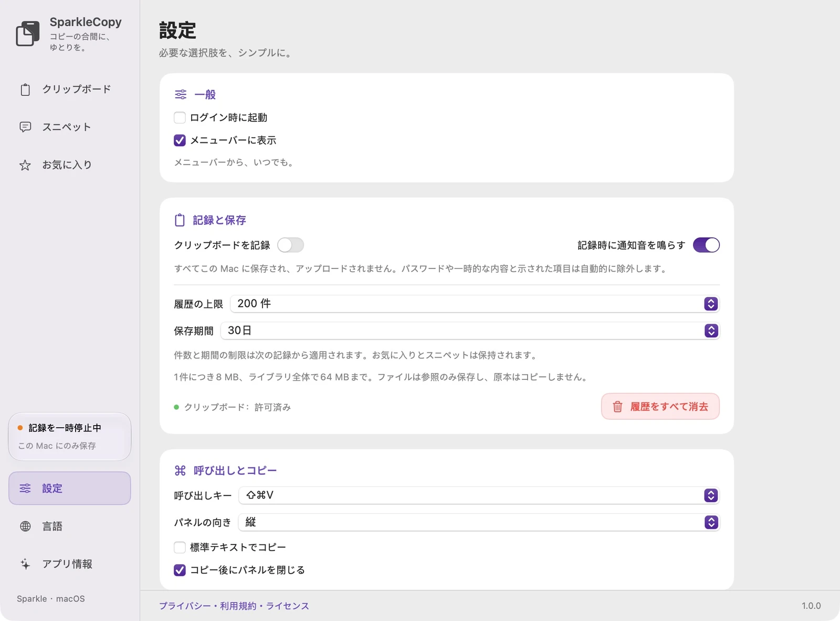Open スニペット section
This screenshot has width=840, height=621.
pyautogui.click(x=70, y=127)
